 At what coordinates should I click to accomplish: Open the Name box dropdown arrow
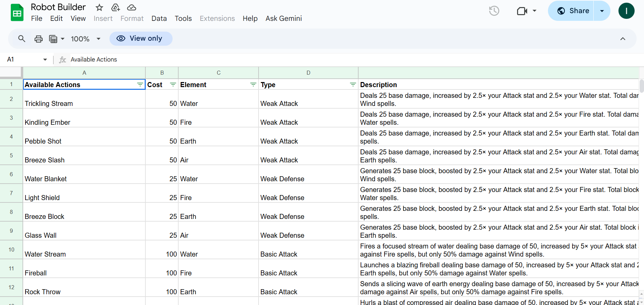(x=45, y=60)
